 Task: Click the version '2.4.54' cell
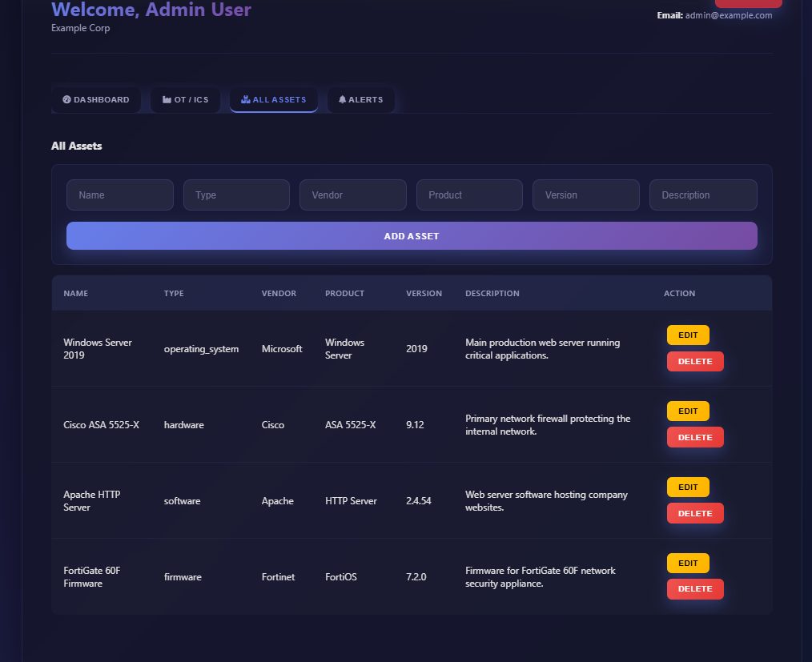click(419, 501)
